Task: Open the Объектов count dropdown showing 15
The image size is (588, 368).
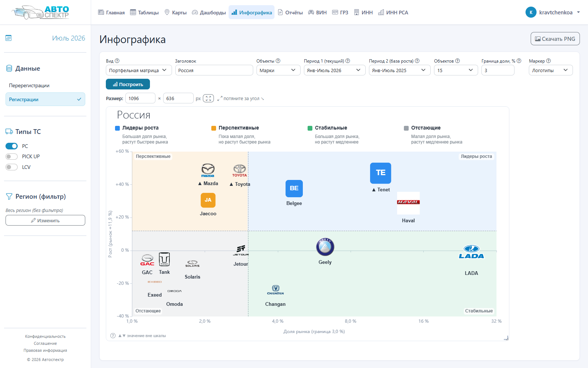Action: [x=456, y=70]
